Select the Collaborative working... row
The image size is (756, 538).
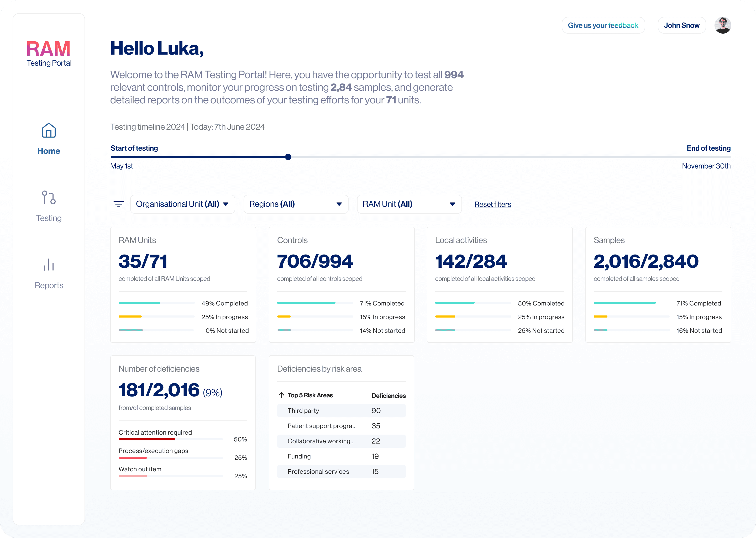pyautogui.click(x=341, y=441)
